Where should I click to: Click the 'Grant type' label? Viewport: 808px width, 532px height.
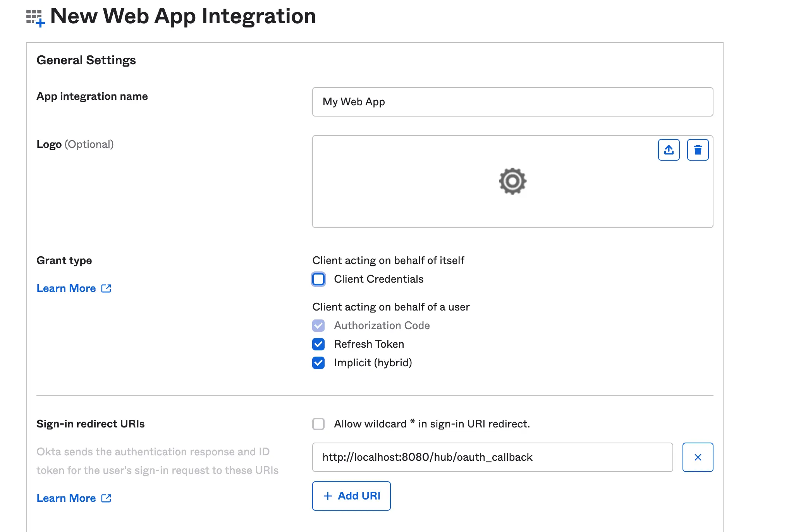tap(64, 261)
